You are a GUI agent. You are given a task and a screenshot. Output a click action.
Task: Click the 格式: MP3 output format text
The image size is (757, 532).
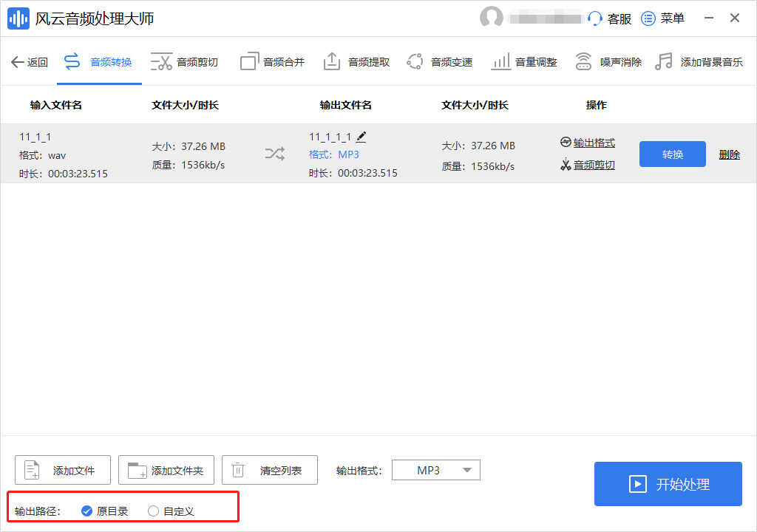tap(333, 154)
